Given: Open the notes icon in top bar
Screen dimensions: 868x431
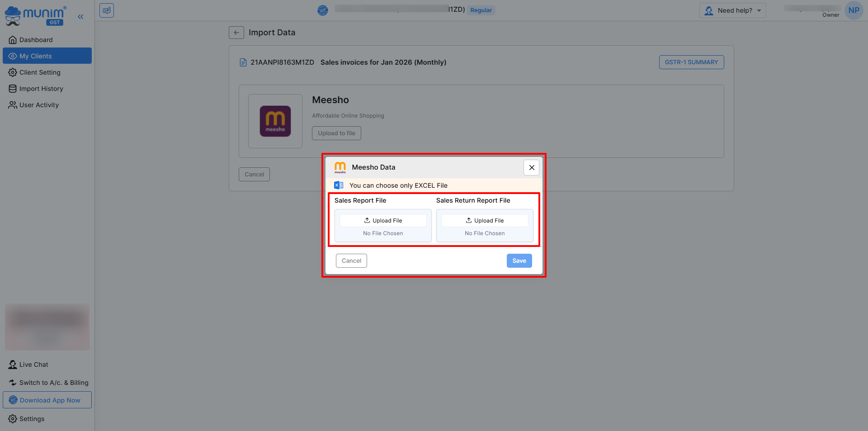Looking at the screenshot, I should coord(107,10).
